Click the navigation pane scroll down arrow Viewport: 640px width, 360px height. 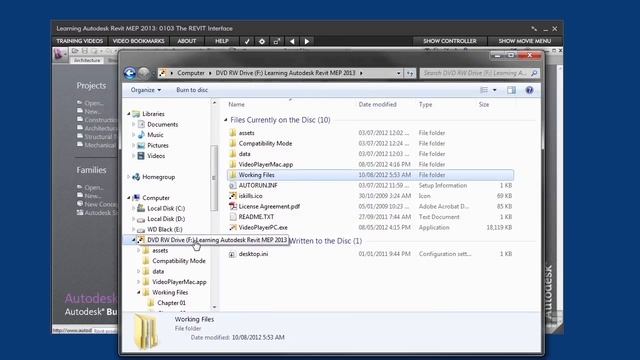click(214, 307)
